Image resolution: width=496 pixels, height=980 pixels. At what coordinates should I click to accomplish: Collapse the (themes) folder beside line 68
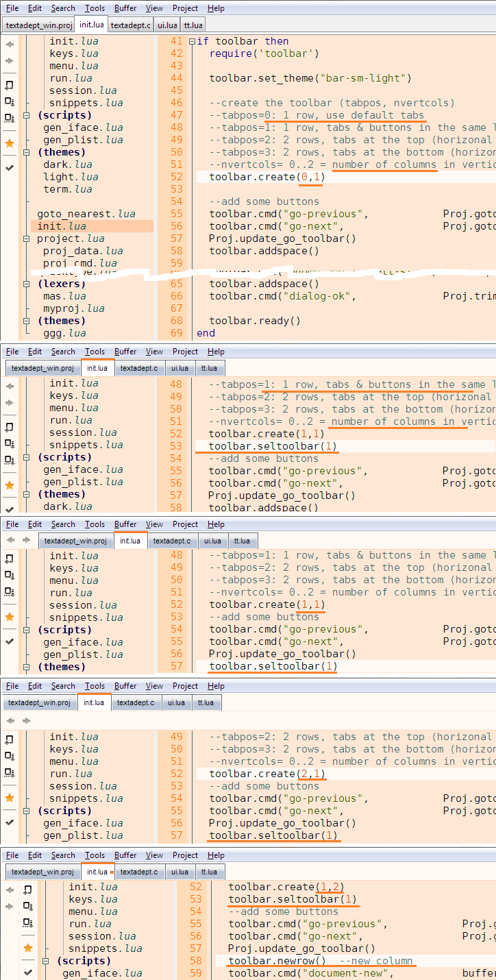27,321
